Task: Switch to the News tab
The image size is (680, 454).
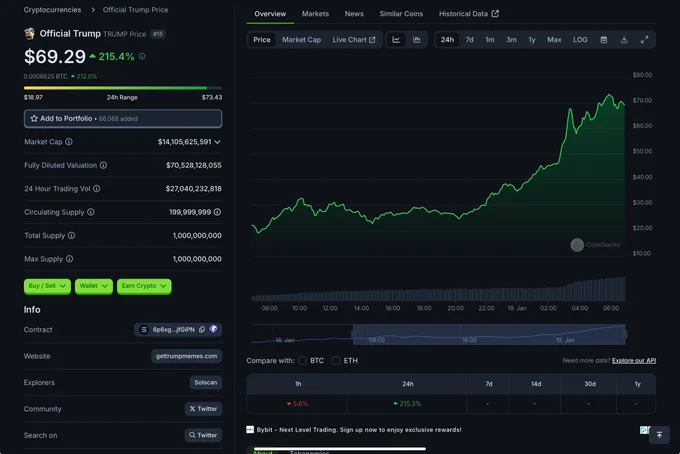Action: pyautogui.click(x=354, y=13)
